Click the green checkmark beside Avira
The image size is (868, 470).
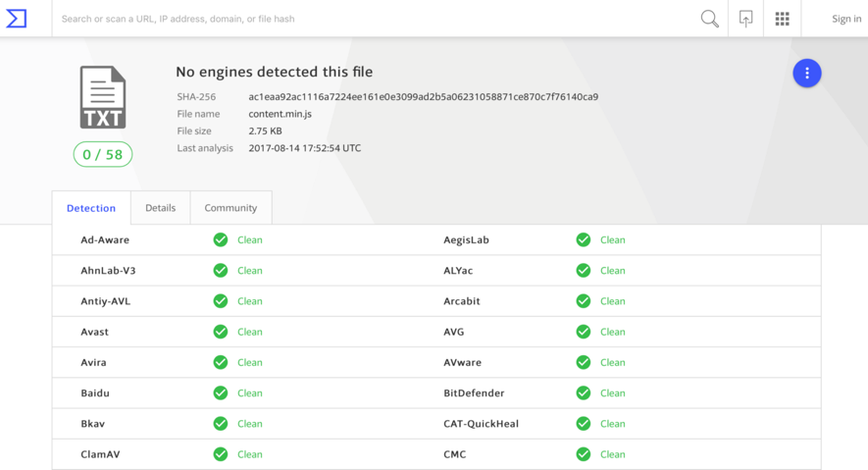(x=221, y=362)
